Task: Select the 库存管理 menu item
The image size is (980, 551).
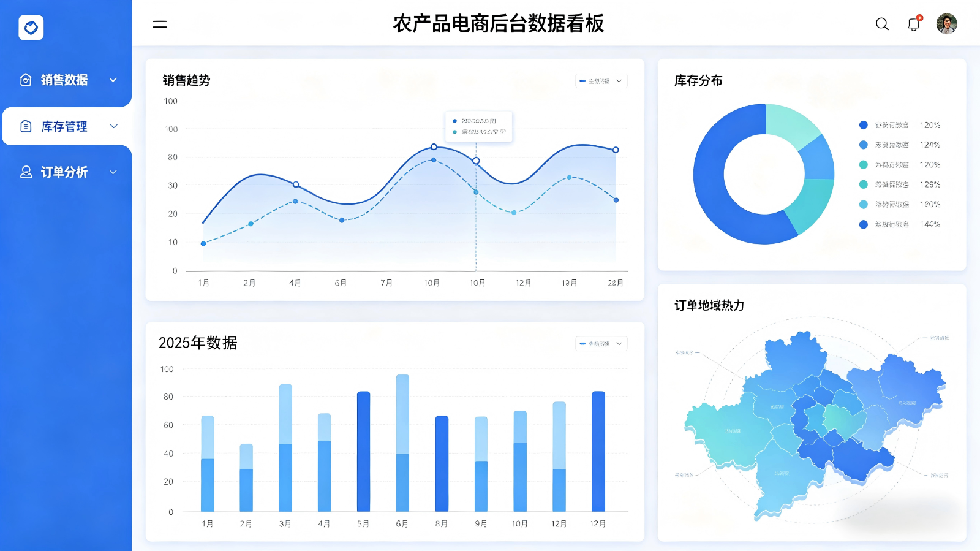Action: point(64,126)
